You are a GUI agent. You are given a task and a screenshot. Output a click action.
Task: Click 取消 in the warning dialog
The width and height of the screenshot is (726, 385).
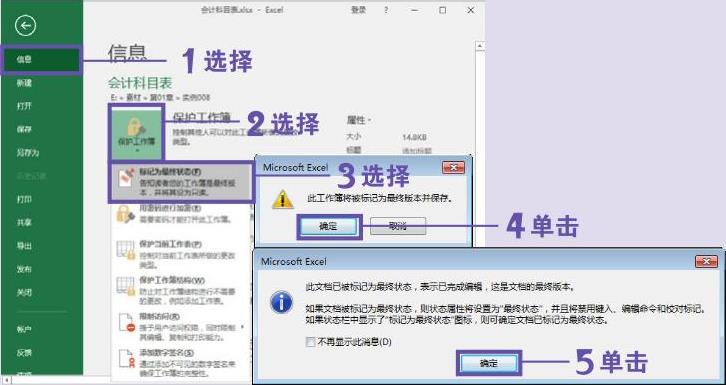398,226
